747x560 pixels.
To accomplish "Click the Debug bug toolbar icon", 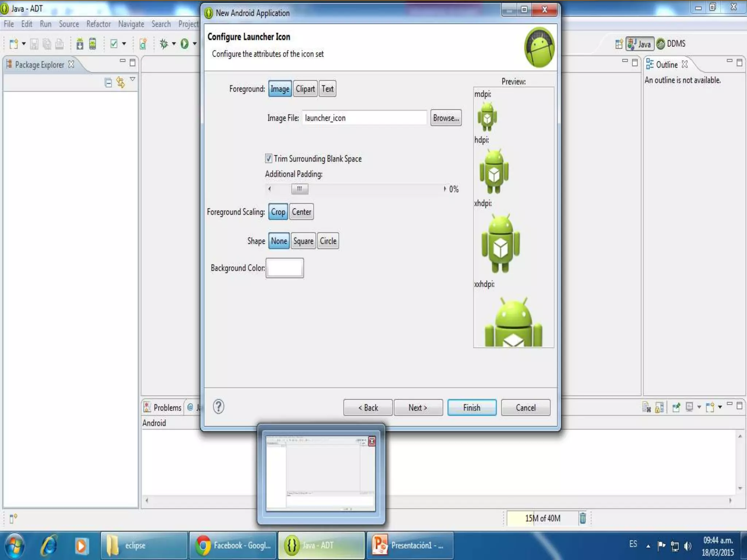I will coord(164,44).
